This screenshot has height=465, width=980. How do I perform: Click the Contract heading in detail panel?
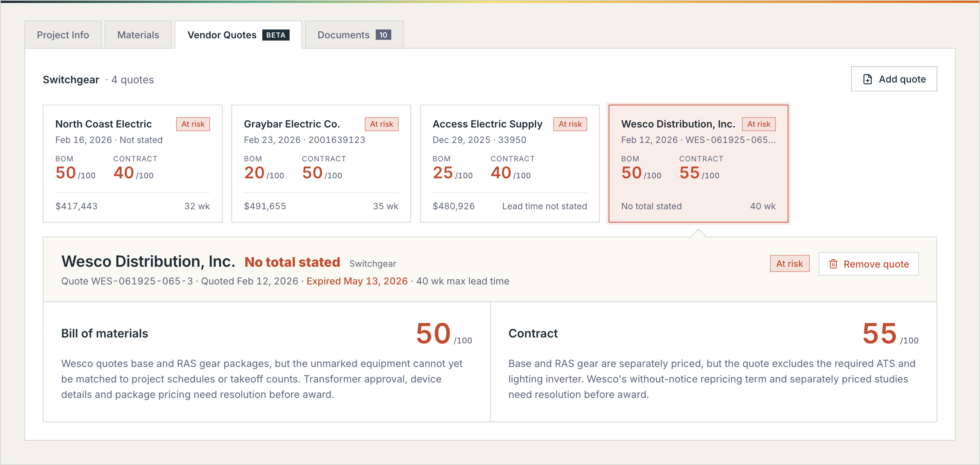(533, 333)
